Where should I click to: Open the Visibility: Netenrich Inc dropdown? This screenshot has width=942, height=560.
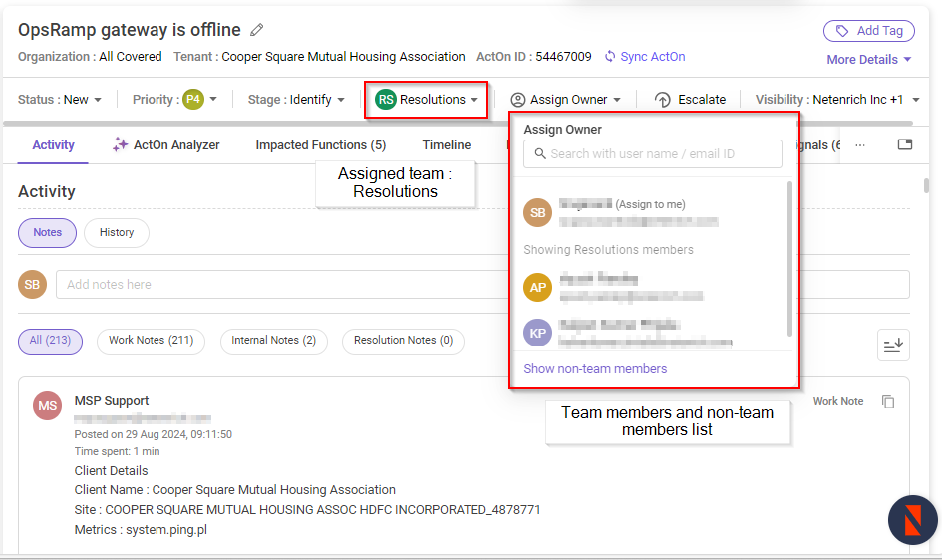point(837,99)
